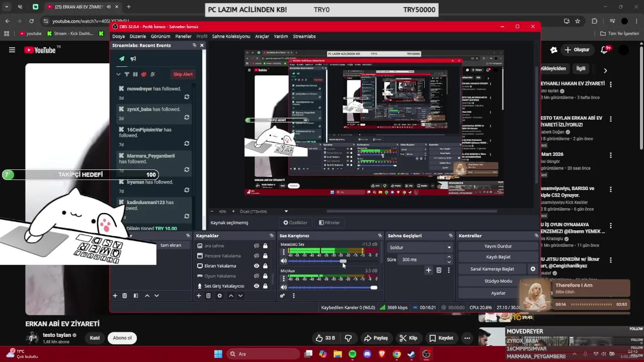644x362 pixels.
Task: Toggle visibility of 'ara sahne' source
Action: [x=256, y=246]
